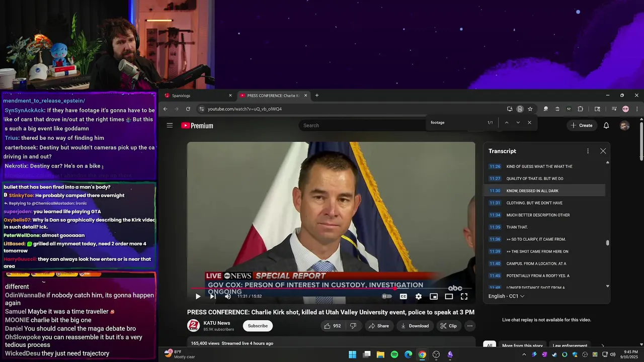Image resolution: width=644 pixels, height=362 pixels.
Task: Toggle the autoplay switch in player
Action: click(x=386, y=297)
